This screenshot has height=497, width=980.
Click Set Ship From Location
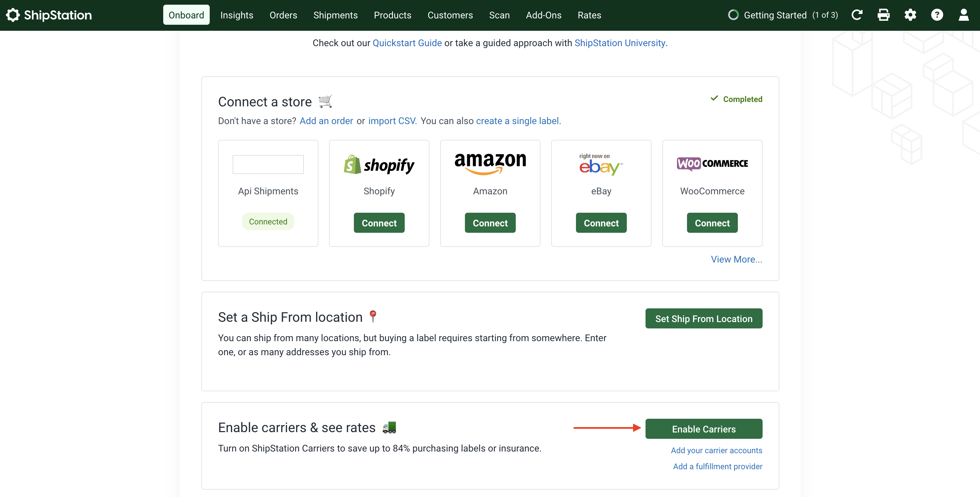[x=703, y=318]
